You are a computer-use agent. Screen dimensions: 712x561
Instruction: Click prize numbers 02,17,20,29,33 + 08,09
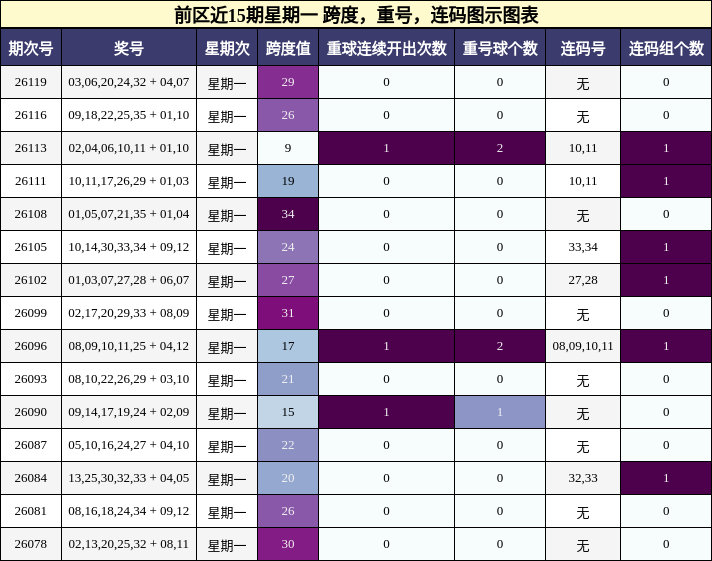coord(129,313)
